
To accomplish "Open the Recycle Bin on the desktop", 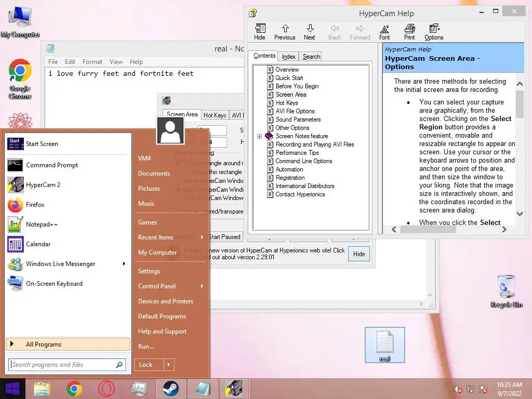I will click(506, 291).
